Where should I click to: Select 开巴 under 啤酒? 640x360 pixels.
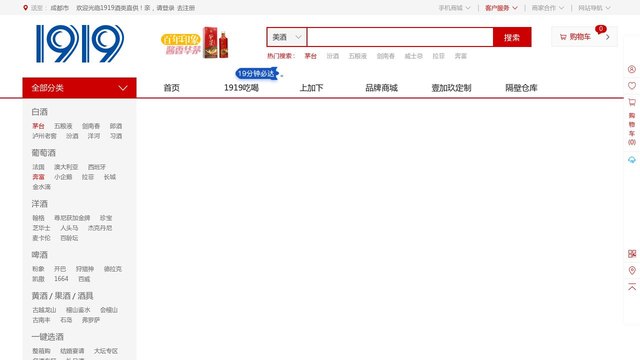[x=60, y=269]
